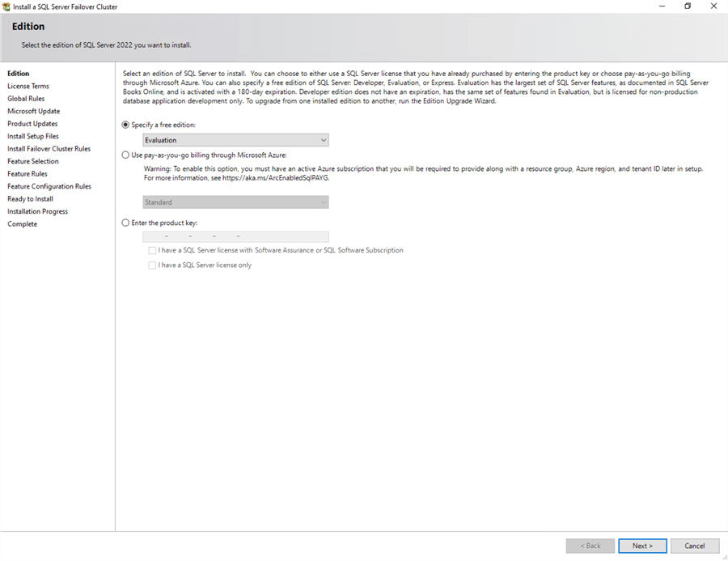Close the setup window

click(x=713, y=6)
